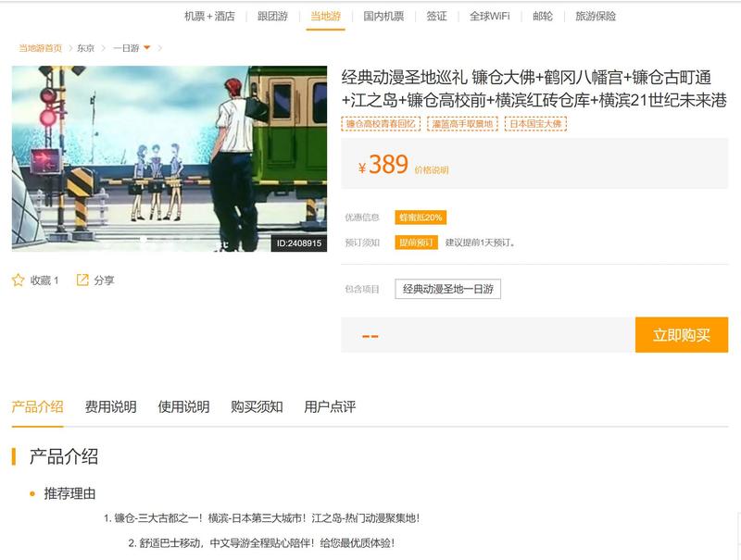This screenshot has width=741, height=560.
Task: Click the 收藏 star icon
Action: 18,280
